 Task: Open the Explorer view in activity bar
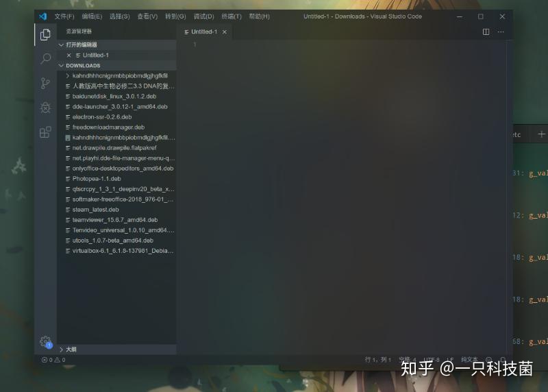coord(45,35)
